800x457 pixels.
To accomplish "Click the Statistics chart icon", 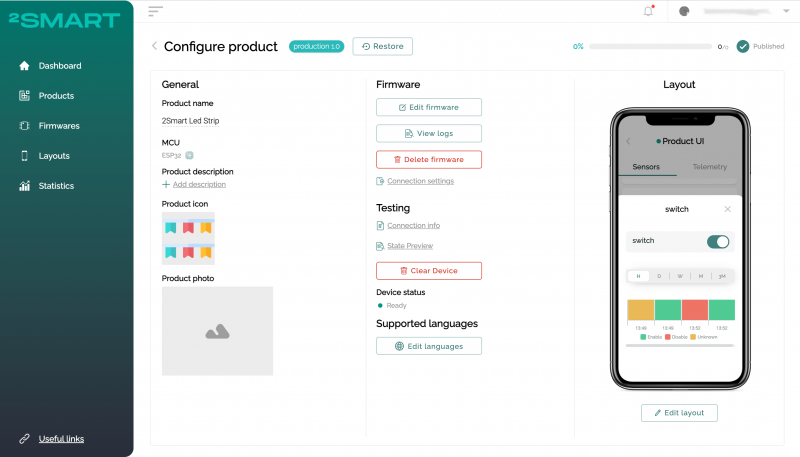I will (24, 186).
